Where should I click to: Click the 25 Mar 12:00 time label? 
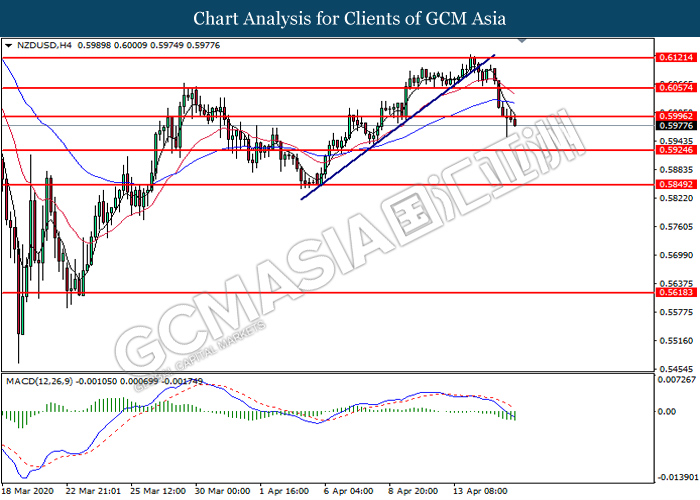pos(158,491)
